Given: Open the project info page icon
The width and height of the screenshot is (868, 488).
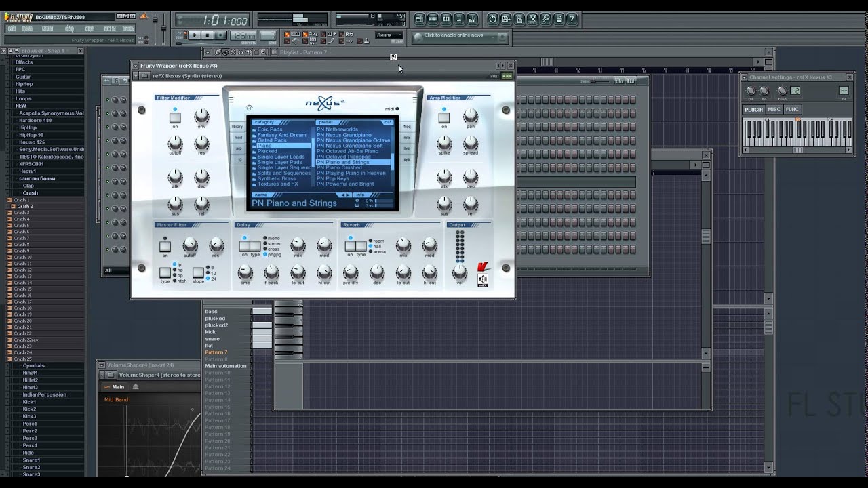Looking at the screenshot, I should point(559,19).
